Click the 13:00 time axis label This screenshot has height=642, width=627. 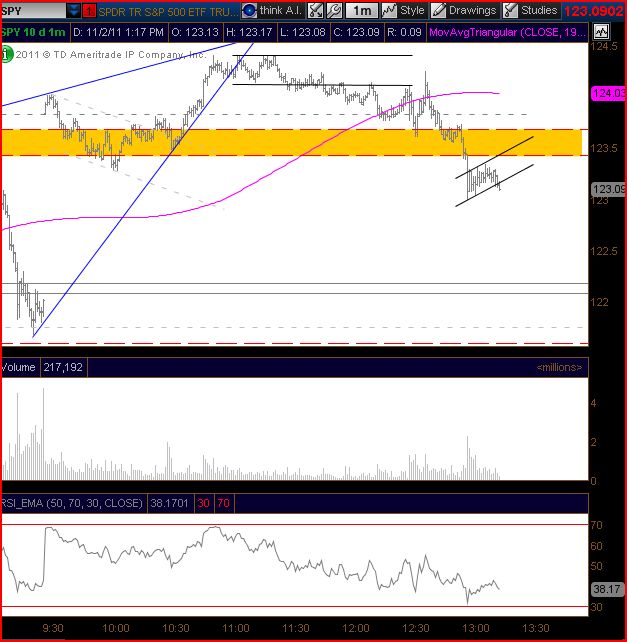point(475,628)
